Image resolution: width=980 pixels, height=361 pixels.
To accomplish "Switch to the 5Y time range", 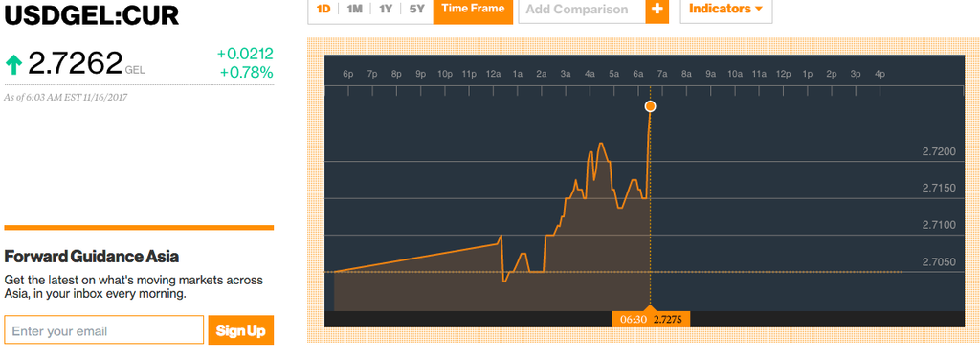I will pos(417,10).
